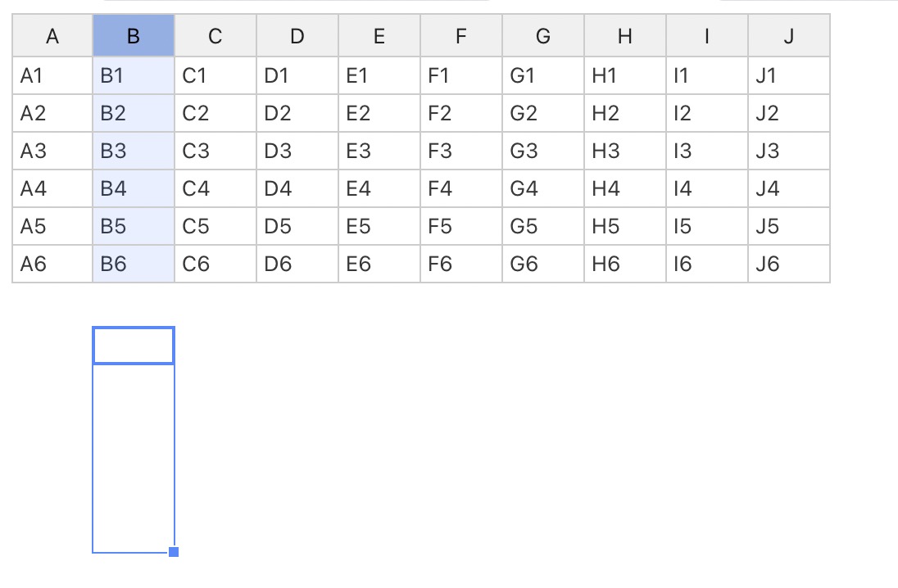Click the empty floating selection box header cell
Viewport: 898px width, 588px height.
[x=134, y=345]
